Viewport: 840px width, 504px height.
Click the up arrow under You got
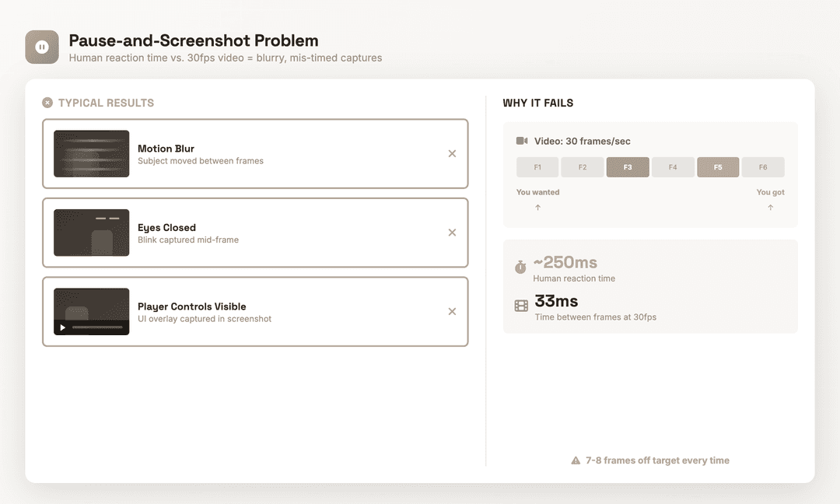(x=770, y=207)
